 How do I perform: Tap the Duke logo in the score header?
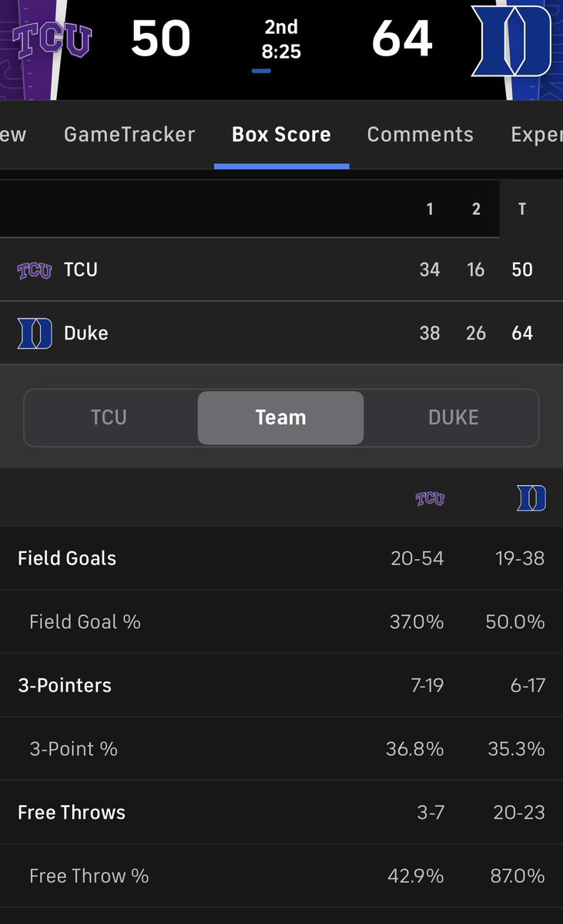coord(511,40)
